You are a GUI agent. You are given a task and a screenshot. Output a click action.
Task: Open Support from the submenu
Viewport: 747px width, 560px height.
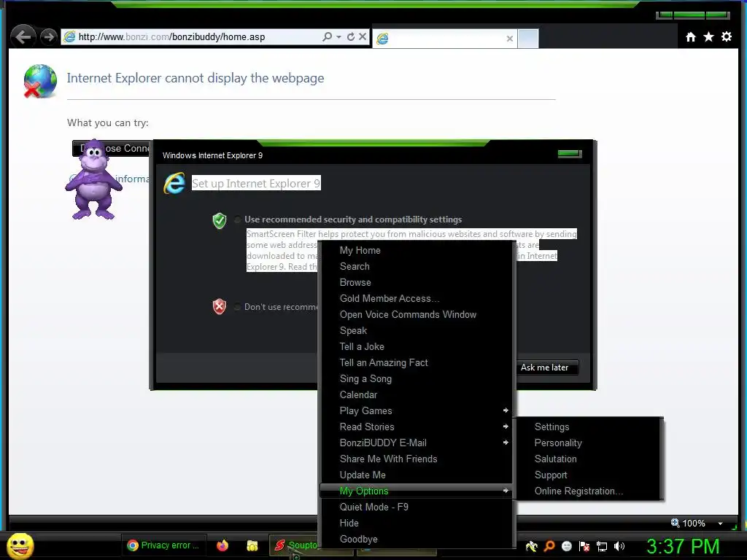pos(589,475)
